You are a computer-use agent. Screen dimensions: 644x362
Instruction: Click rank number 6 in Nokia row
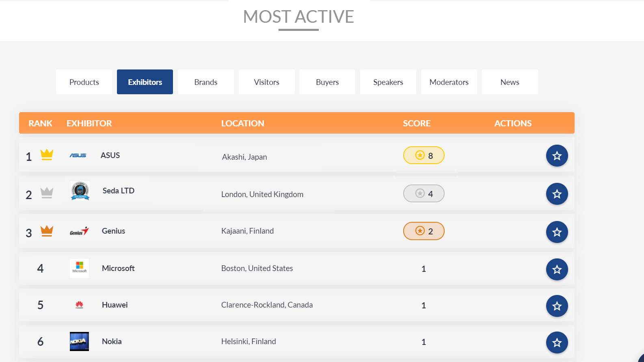[40, 341]
